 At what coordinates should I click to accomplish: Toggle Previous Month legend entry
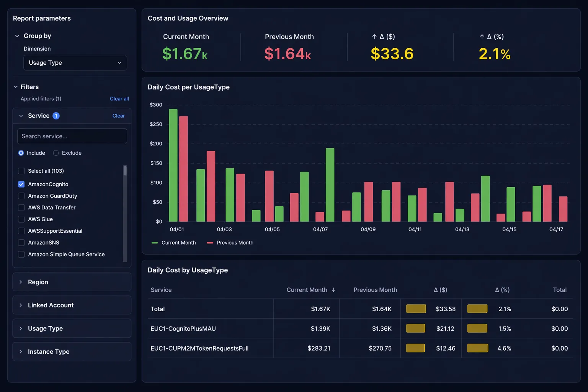(230, 243)
